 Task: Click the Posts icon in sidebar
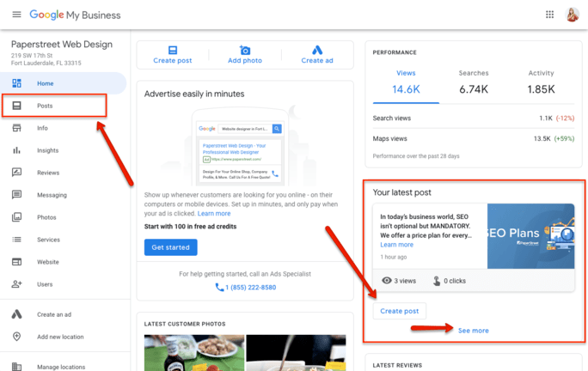tap(17, 106)
